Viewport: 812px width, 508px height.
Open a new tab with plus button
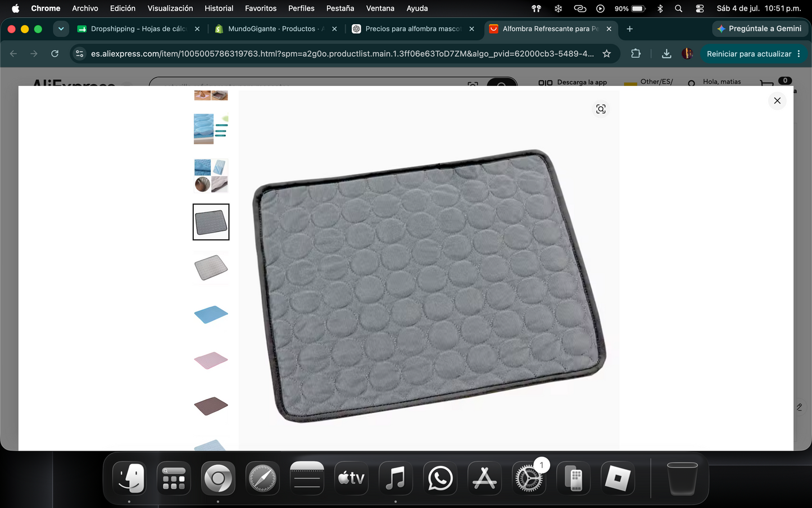(x=629, y=29)
